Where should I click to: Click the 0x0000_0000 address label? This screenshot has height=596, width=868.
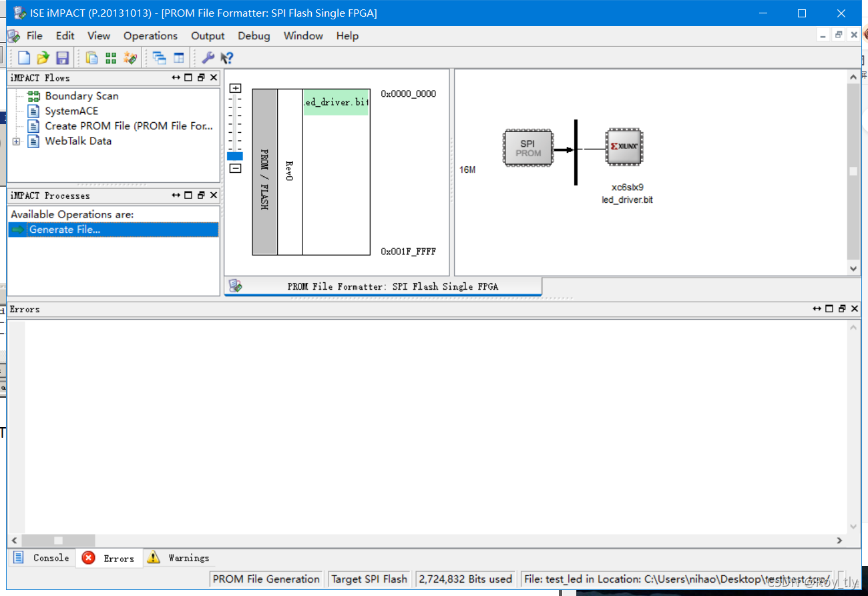point(408,94)
